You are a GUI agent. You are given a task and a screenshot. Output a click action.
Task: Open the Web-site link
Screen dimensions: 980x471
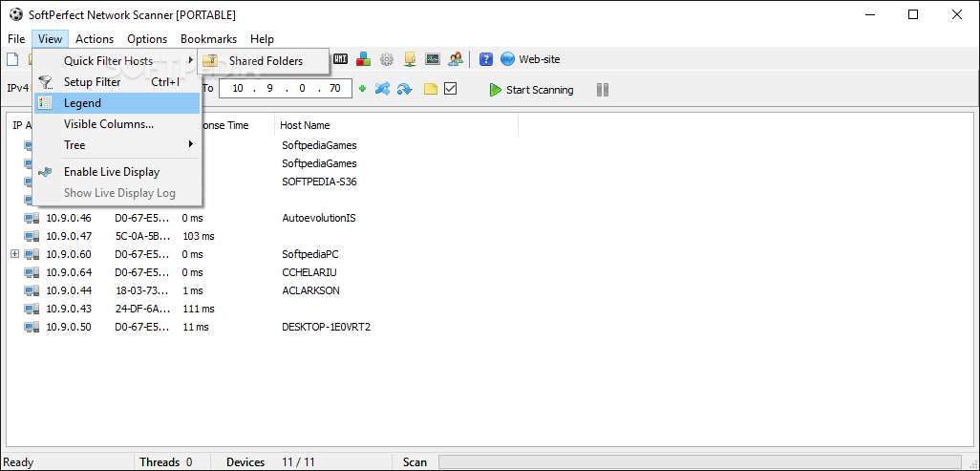point(531,59)
